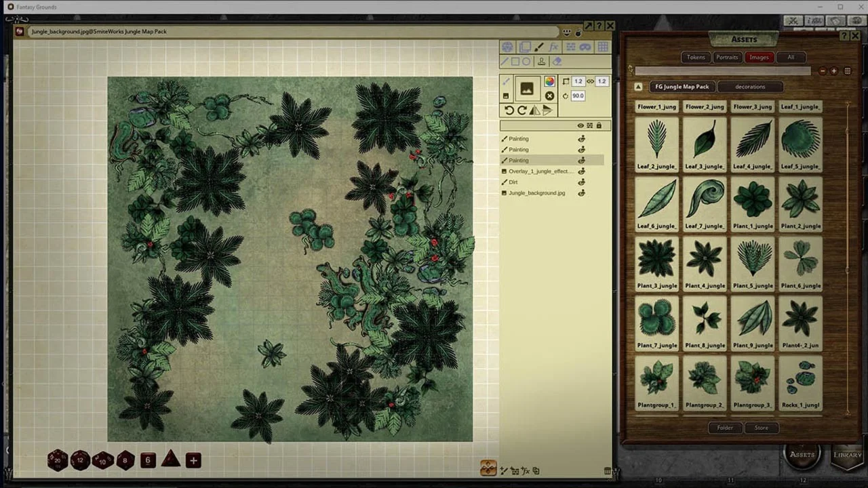Select the layers tool icon

click(524, 47)
